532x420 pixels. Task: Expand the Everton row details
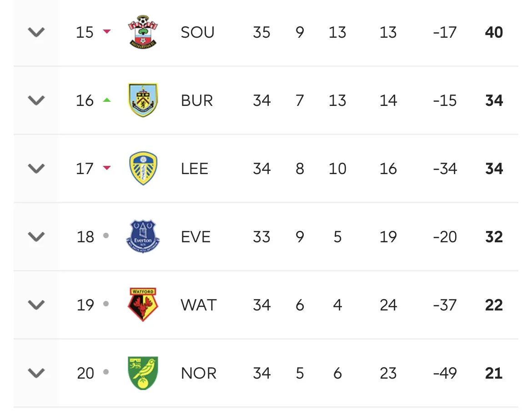point(36,237)
